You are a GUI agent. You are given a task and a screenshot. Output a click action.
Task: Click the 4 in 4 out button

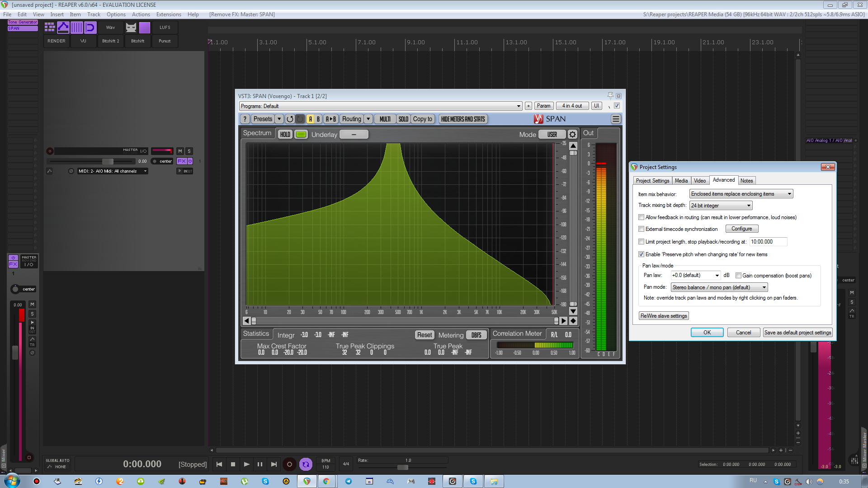coord(572,106)
